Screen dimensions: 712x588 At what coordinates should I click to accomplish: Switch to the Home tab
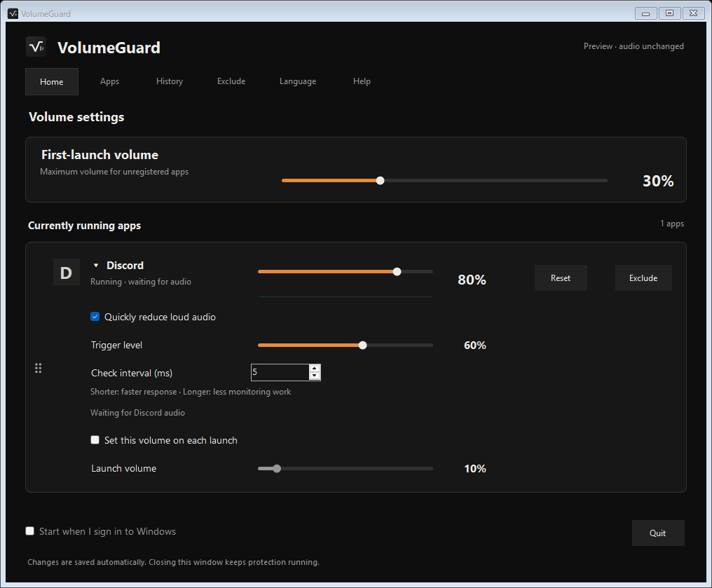point(52,82)
